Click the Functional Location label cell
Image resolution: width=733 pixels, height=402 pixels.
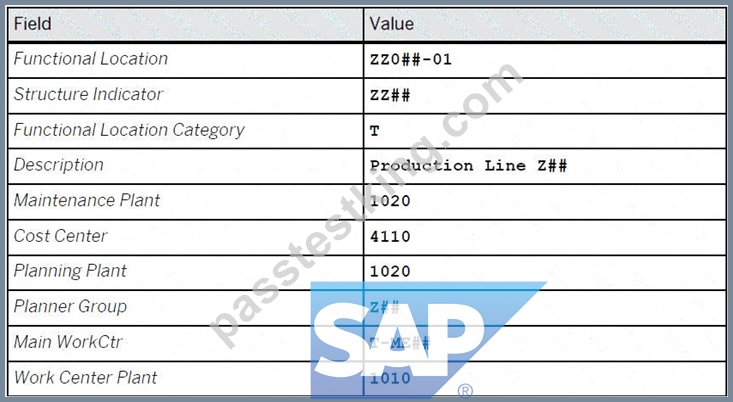pyautogui.click(x=185, y=60)
